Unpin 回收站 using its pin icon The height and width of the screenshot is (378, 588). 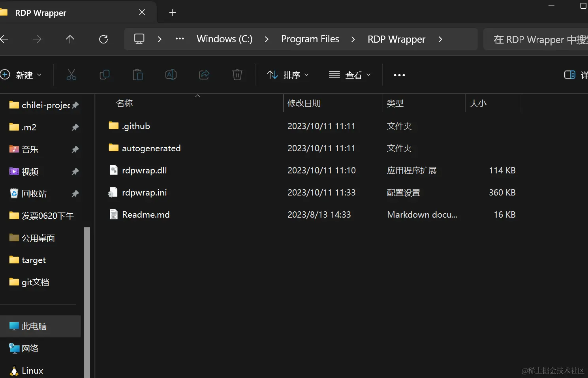coord(75,194)
